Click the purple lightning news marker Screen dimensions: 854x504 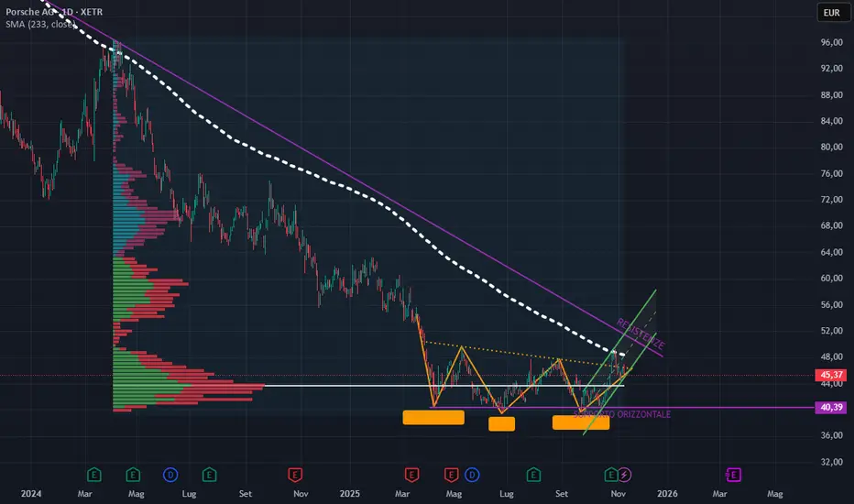click(x=625, y=475)
